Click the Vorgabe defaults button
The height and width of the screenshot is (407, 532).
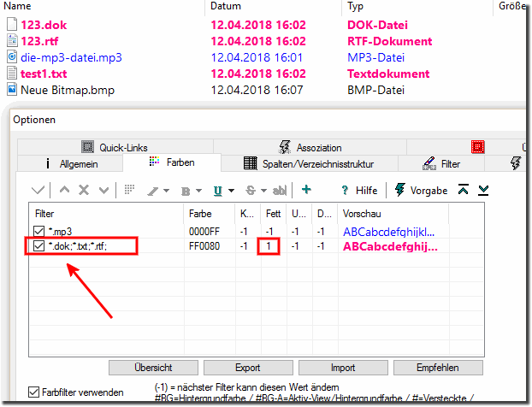[x=421, y=190]
